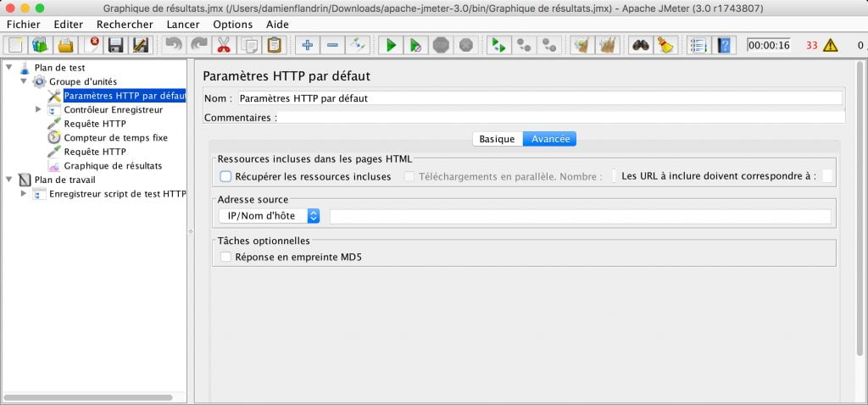Start the test with green play icon

pos(391,45)
